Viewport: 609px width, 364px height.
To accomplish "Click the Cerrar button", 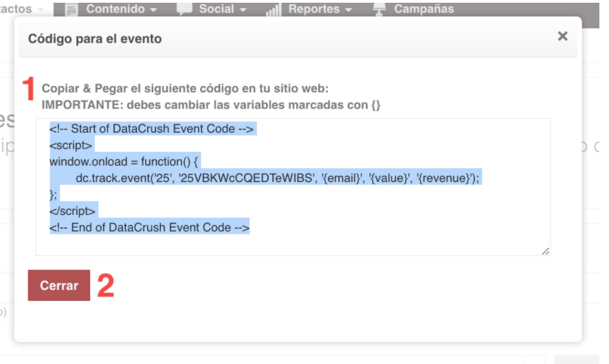I will coord(58,285).
